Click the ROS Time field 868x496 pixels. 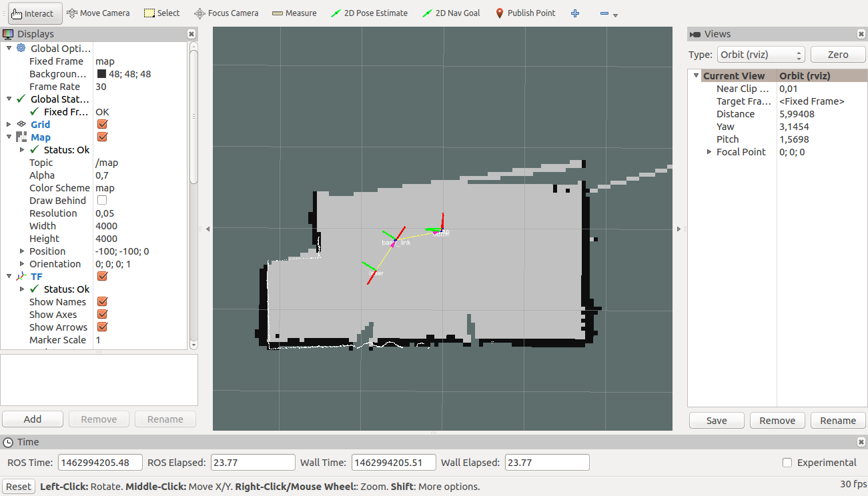(101, 463)
